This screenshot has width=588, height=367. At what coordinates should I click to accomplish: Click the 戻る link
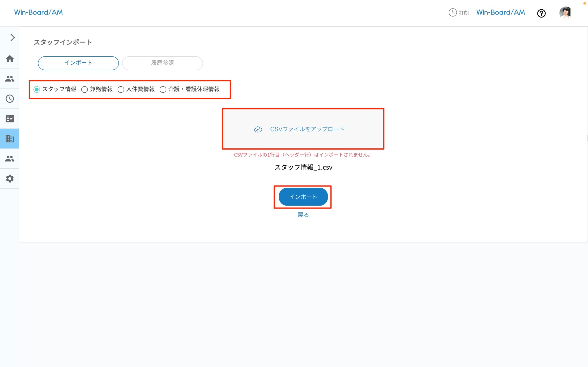(x=303, y=214)
